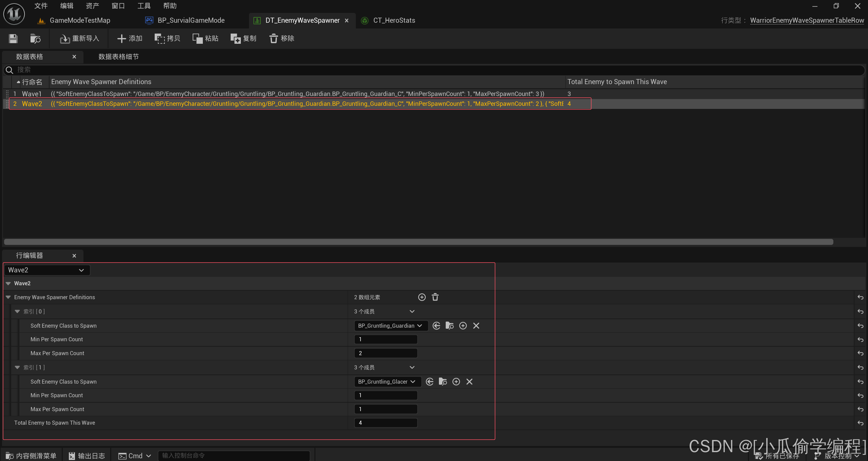This screenshot has height=461, width=868.
Task: Click the browse-to-asset icon in toolbar
Action: (x=35, y=38)
